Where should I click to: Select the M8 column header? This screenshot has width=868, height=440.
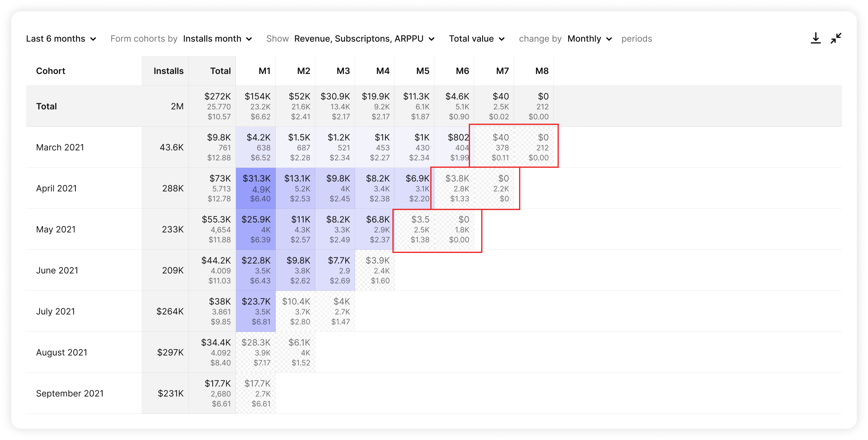(541, 71)
